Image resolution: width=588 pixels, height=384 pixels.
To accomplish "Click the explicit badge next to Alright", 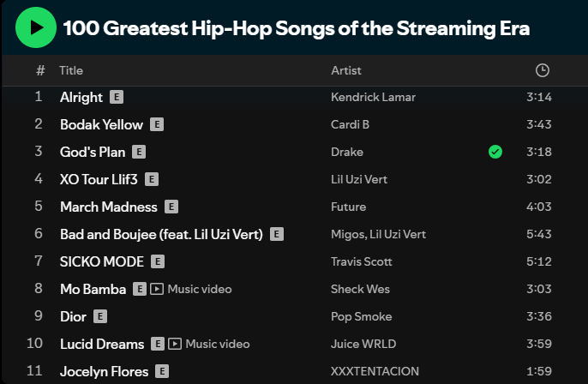I will 117,97.
